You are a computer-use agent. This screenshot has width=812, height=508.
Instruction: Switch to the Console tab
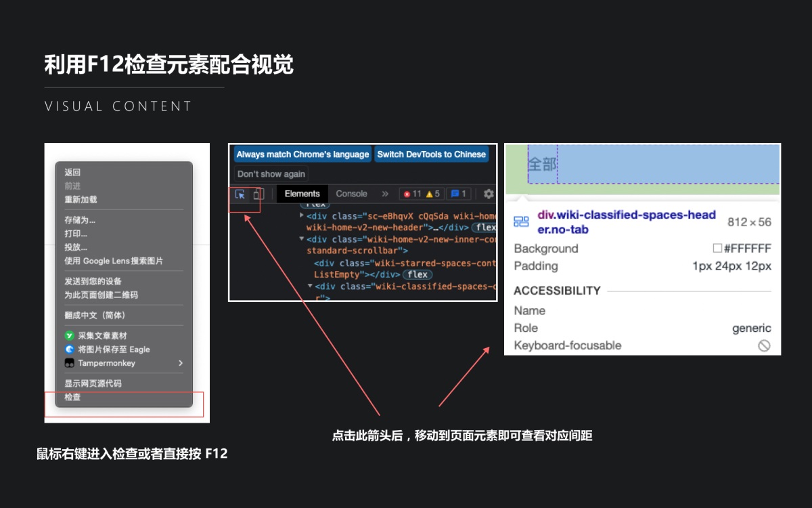pyautogui.click(x=351, y=194)
